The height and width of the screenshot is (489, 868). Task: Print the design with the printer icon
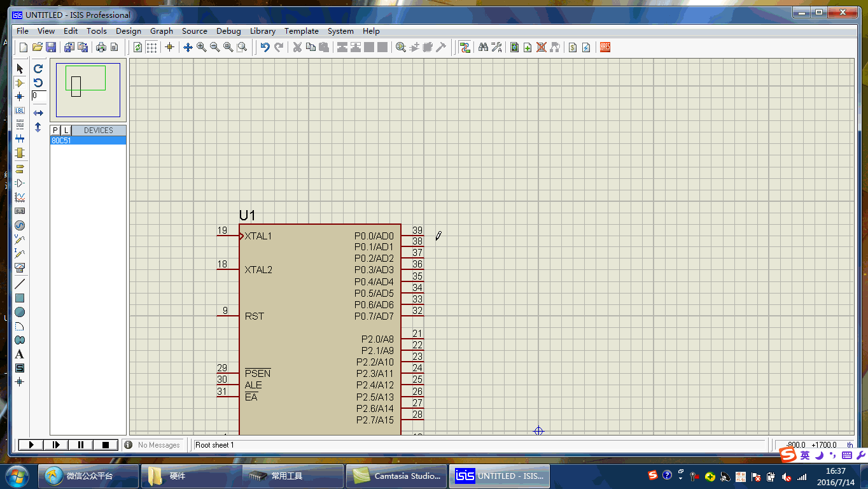pyautogui.click(x=101, y=47)
